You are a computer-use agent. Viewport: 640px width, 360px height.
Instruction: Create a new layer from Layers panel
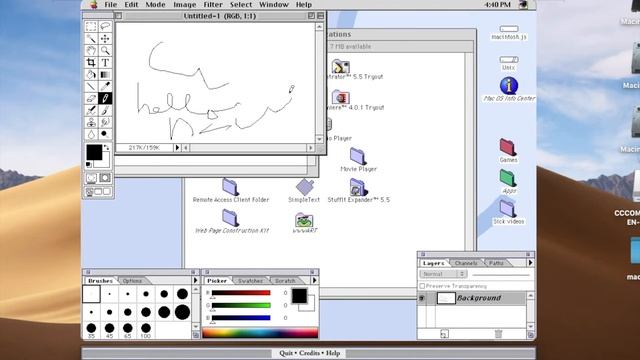pyautogui.click(x=444, y=334)
